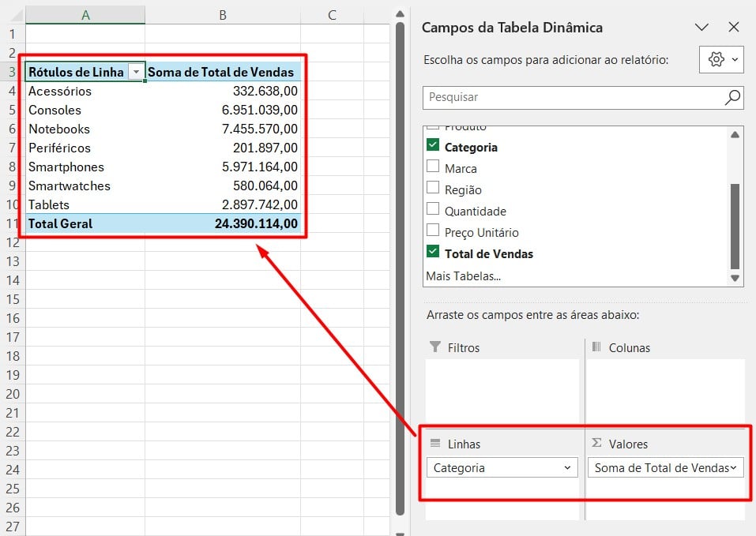The height and width of the screenshot is (536, 756).
Task: Select the Total Geral cell
Action: pyautogui.click(x=85, y=223)
